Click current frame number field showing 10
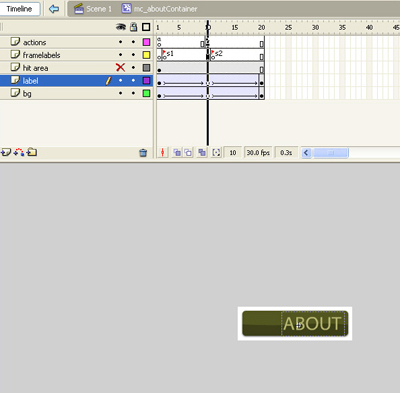The height and width of the screenshot is (393, 400). pos(233,153)
